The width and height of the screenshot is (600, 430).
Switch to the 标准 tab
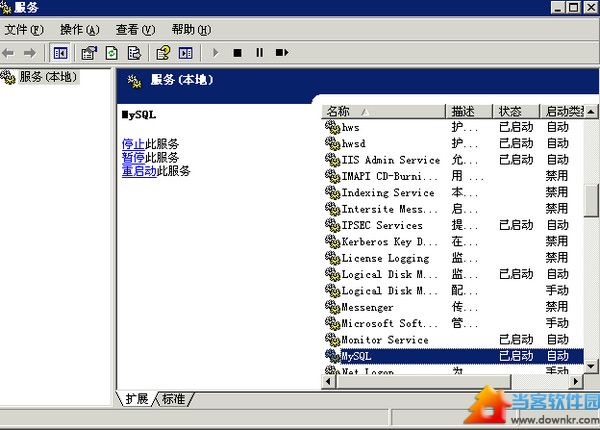click(174, 399)
